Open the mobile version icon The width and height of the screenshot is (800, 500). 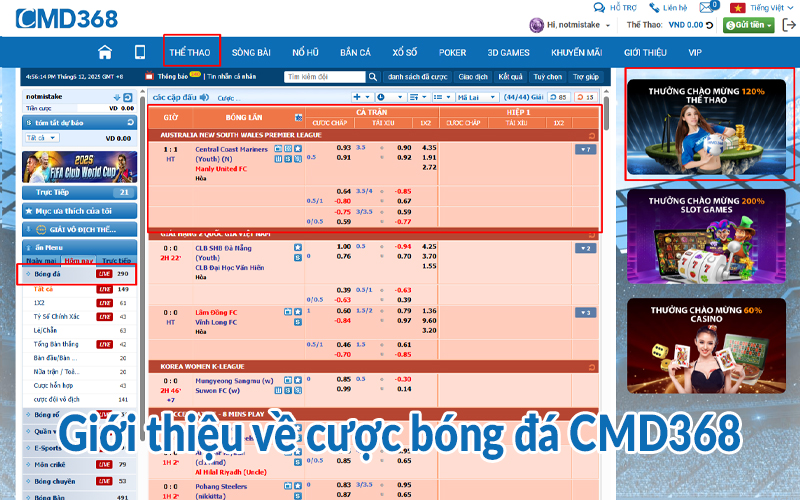pos(140,52)
